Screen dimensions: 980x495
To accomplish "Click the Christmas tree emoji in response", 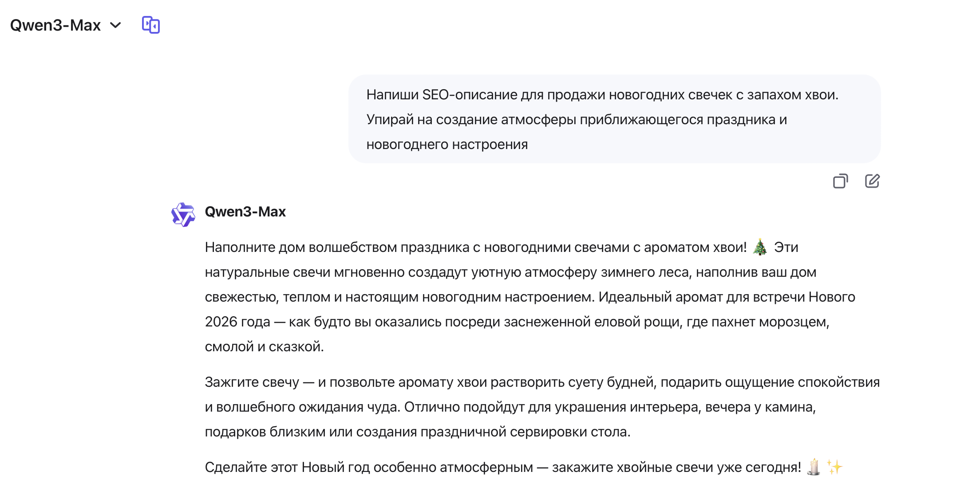I will 760,247.
